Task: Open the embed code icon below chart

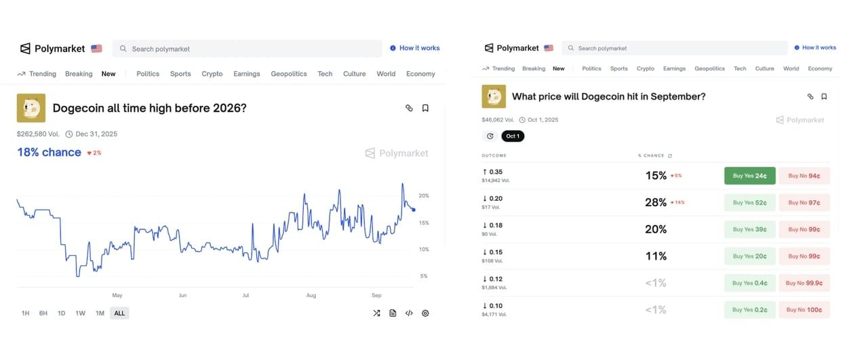Action: click(x=409, y=313)
